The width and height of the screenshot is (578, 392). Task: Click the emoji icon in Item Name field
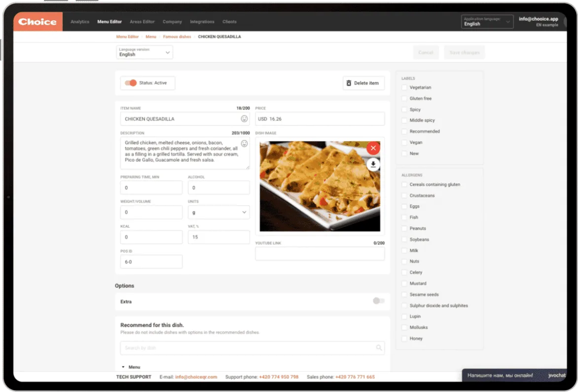pyautogui.click(x=244, y=119)
